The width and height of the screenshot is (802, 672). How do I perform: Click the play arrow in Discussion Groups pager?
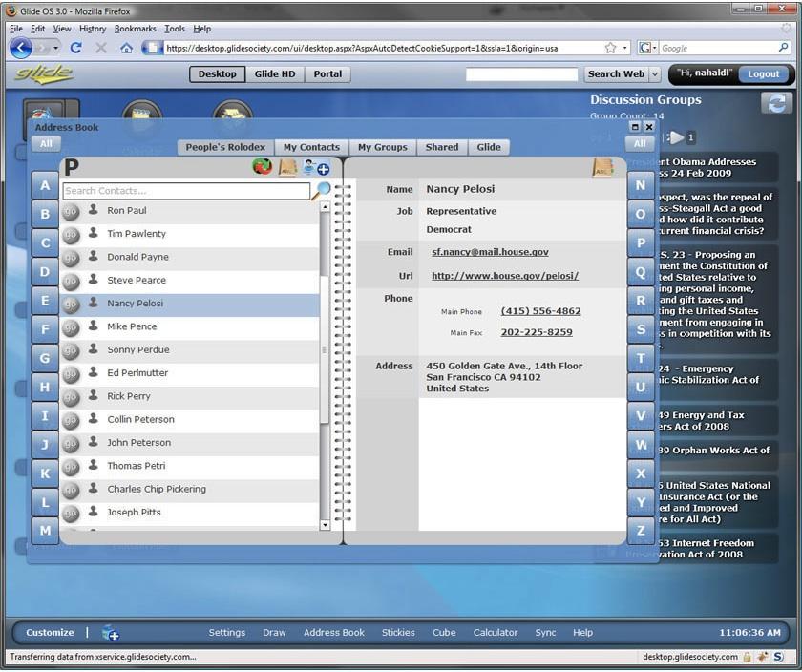677,137
